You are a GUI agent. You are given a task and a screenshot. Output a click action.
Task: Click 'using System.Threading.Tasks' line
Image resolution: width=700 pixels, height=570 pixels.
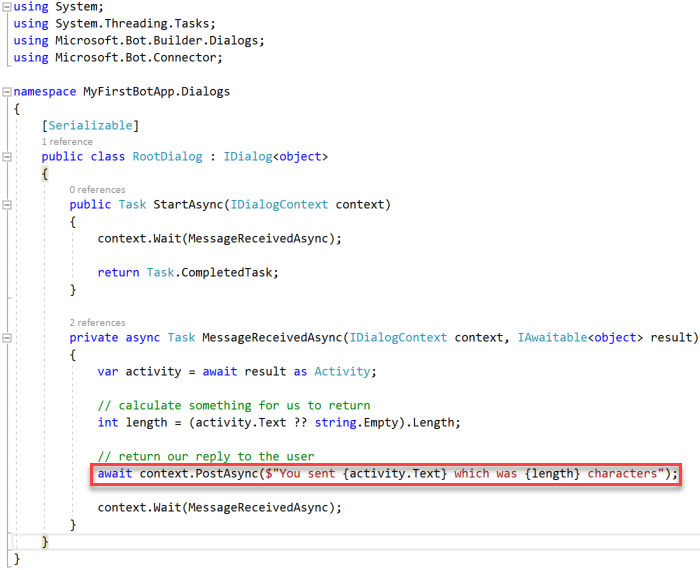pos(114,24)
